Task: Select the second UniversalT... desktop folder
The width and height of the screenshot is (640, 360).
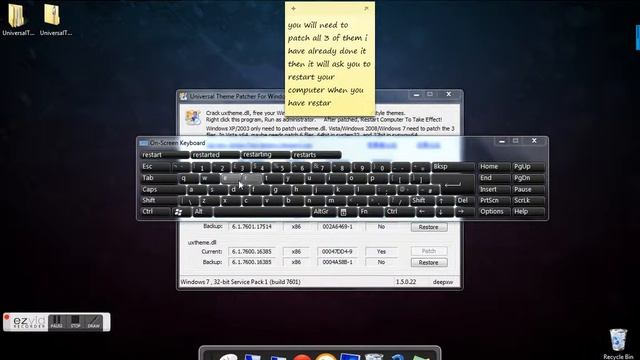Action: click(x=55, y=20)
